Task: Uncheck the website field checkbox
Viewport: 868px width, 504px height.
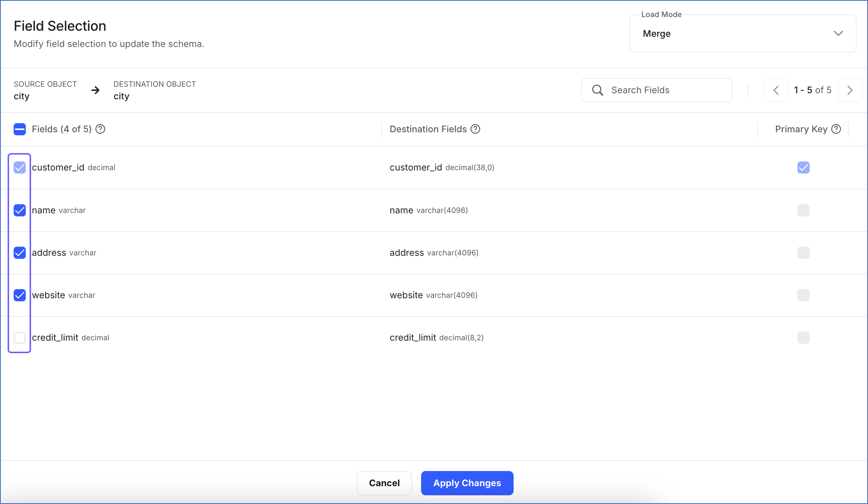Action: (x=20, y=295)
